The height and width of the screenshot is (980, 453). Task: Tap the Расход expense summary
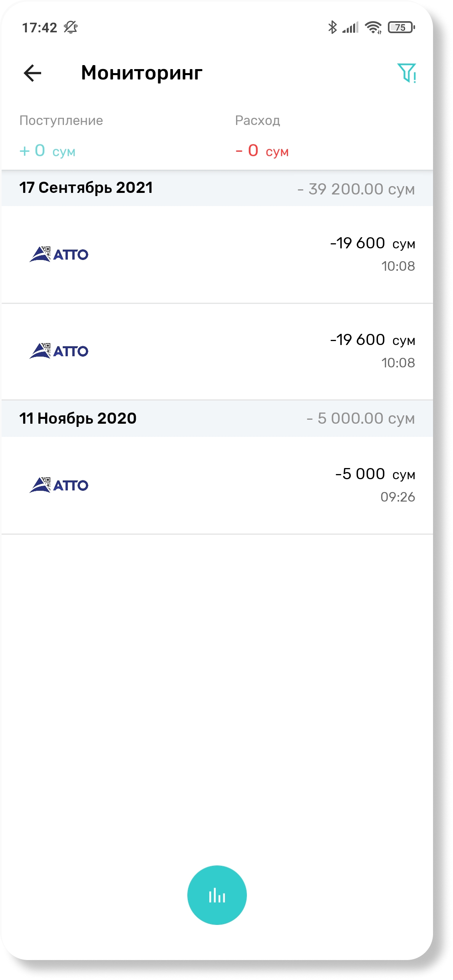(x=262, y=136)
